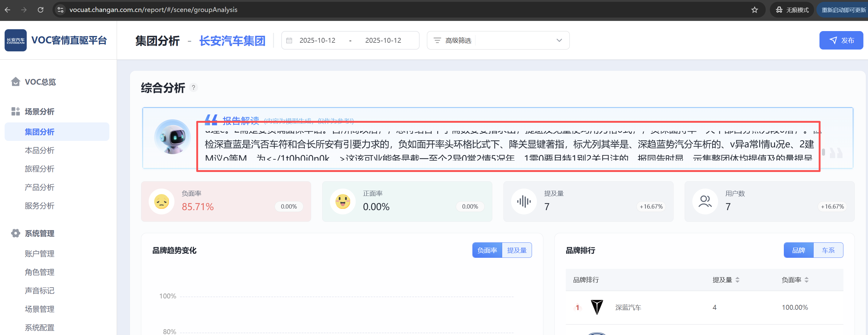Select 负面率 in 品牌趋势变化
The width and height of the screenshot is (868, 335).
487,250
